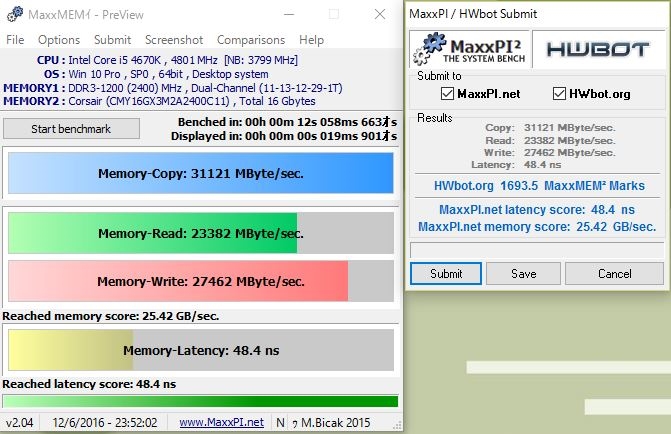Click the OS Win 10 Pro line

click(x=156, y=74)
